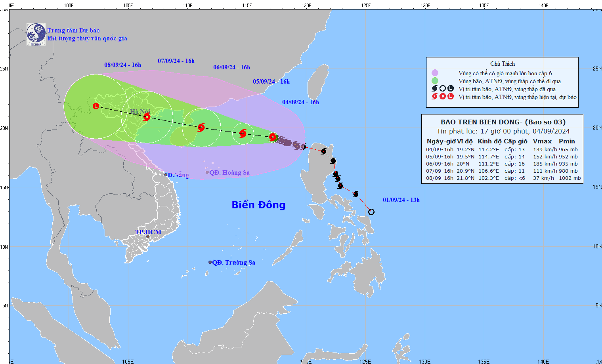Click table cell "04/09-16h"
The height and width of the screenshot is (364, 602).
pos(440,150)
